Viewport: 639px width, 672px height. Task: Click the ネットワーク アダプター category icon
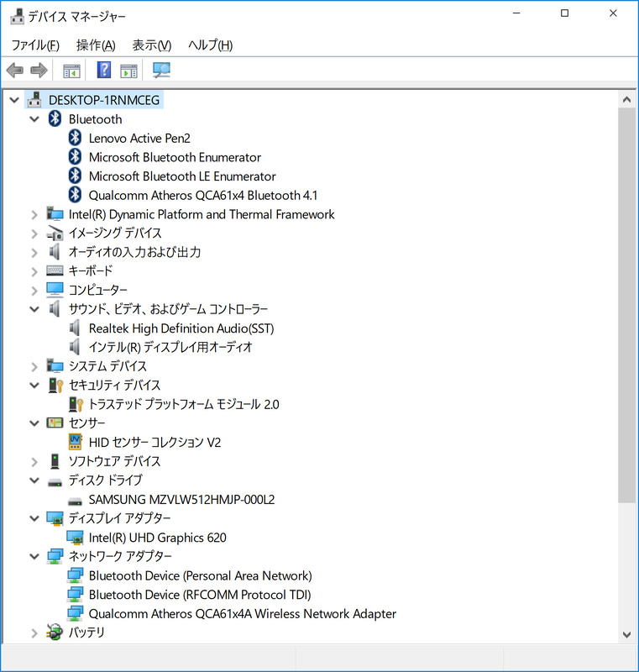55,556
